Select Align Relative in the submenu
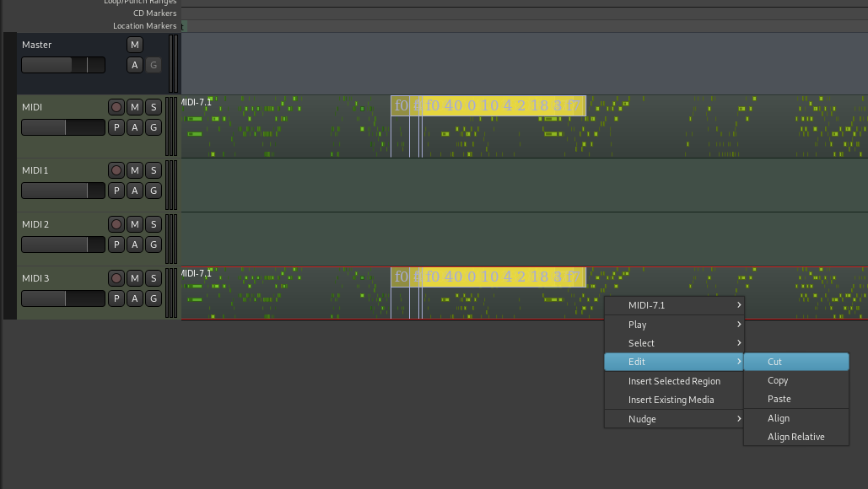The height and width of the screenshot is (489, 868). (x=795, y=437)
